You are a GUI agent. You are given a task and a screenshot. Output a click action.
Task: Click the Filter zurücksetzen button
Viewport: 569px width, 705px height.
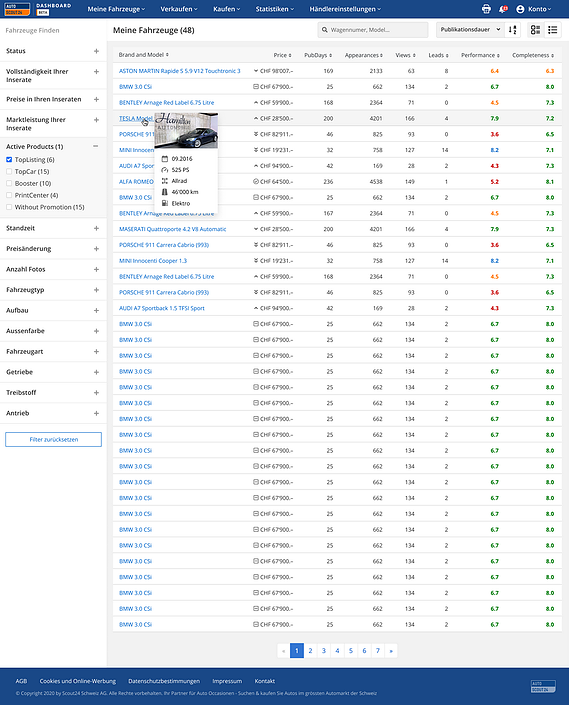pos(53,439)
